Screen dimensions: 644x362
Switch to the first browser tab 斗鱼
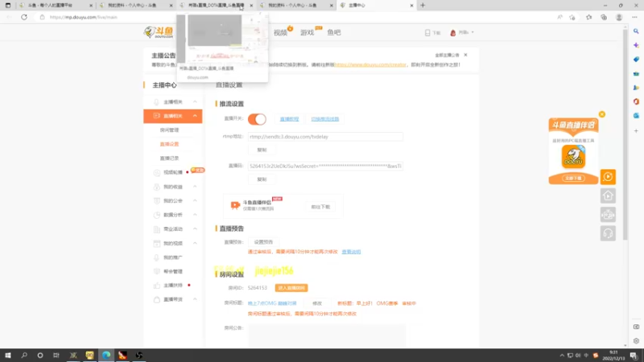click(x=56, y=6)
